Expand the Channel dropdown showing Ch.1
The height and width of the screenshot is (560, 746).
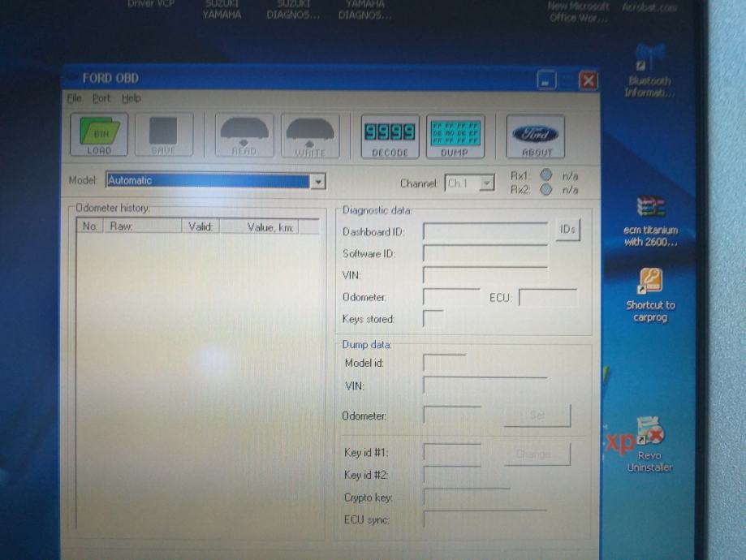pyautogui.click(x=487, y=183)
